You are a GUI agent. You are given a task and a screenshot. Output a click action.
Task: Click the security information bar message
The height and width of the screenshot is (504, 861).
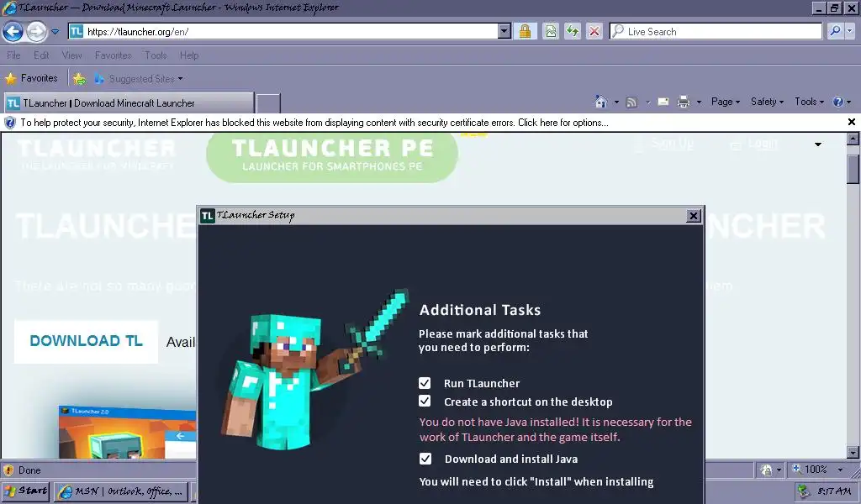tap(314, 123)
